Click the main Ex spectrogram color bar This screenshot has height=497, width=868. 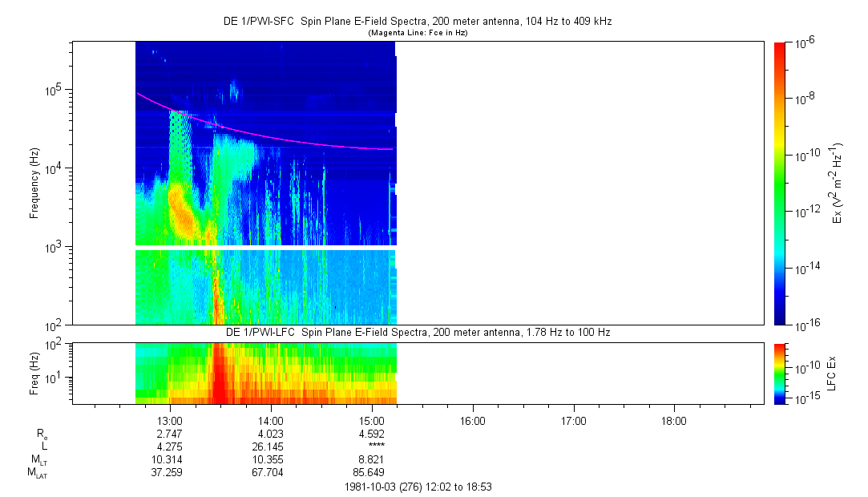tap(781, 183)
